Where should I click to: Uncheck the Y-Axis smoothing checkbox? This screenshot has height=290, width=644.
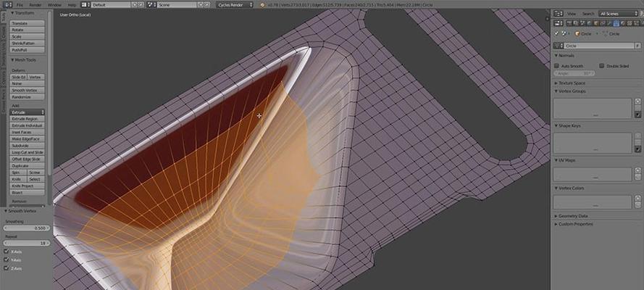(x=6, y=260)
